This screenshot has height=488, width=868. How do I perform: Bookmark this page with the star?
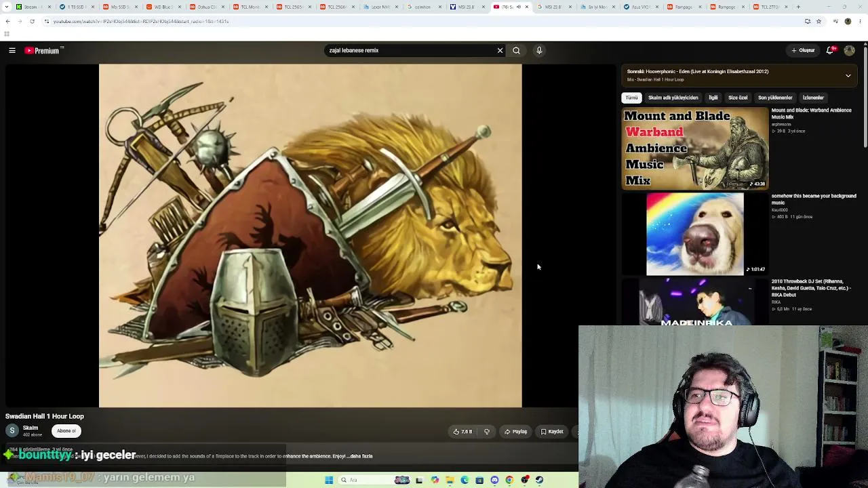[x=818, y=21]
